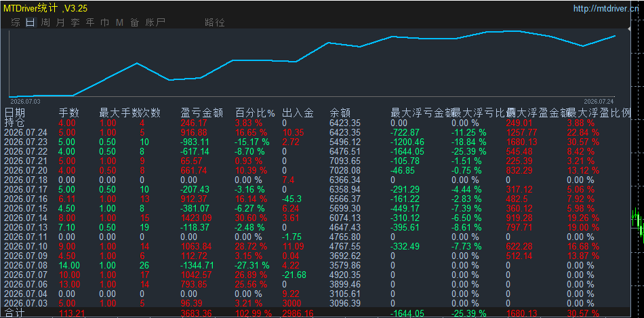Select the 日 daily statistics tab
This screenshot has height=318, width=644.
click(31, 22)
